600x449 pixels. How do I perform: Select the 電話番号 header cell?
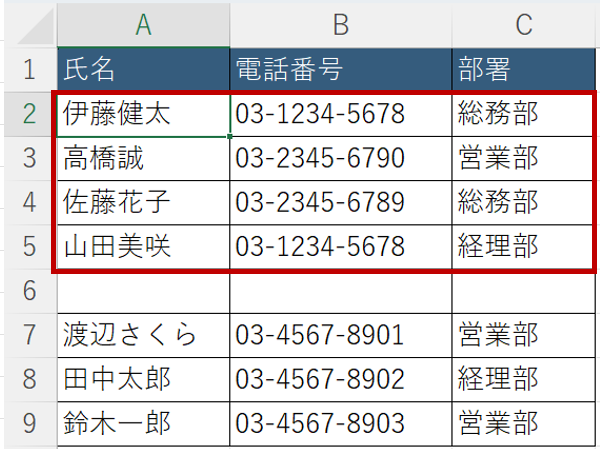[x=340, y=70]
